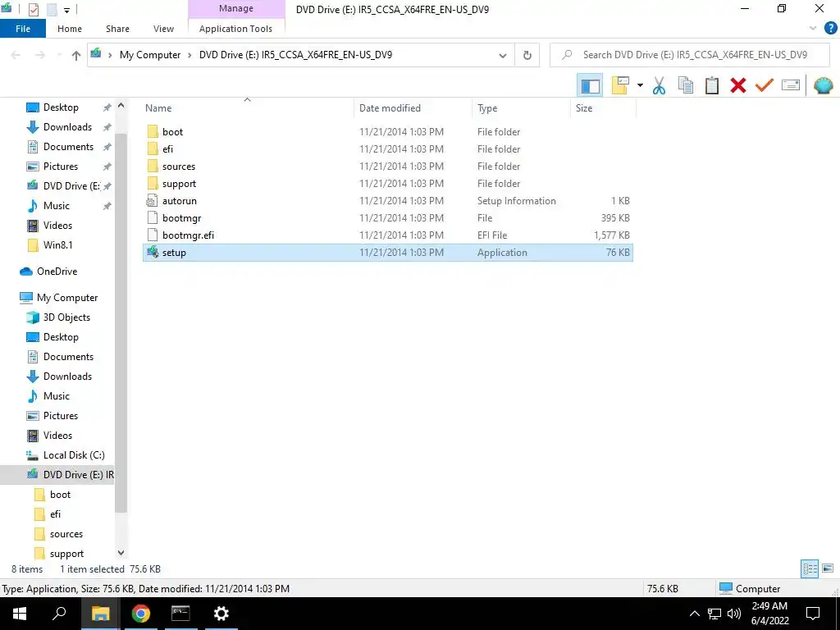The image size is (840, 630).
Task: Open the Recent locations dropdown arrow
Action: [59, 55]
